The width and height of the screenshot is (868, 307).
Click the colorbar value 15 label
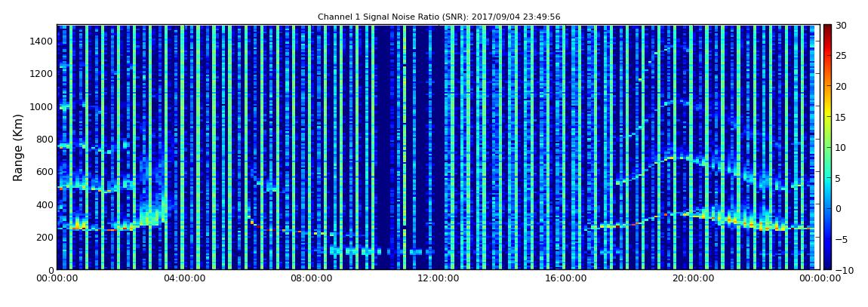pyautogui.click(x=841, y=117)
